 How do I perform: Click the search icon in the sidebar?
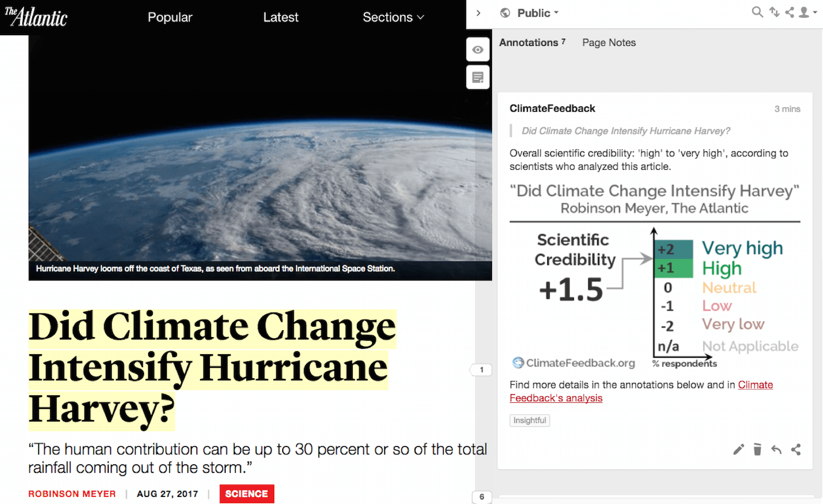coord(758,12)
